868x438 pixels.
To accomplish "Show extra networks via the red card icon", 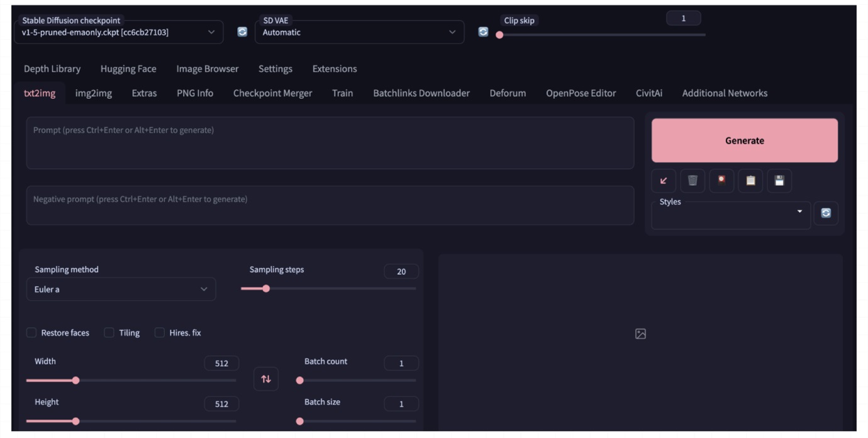I will click(721, 181).
